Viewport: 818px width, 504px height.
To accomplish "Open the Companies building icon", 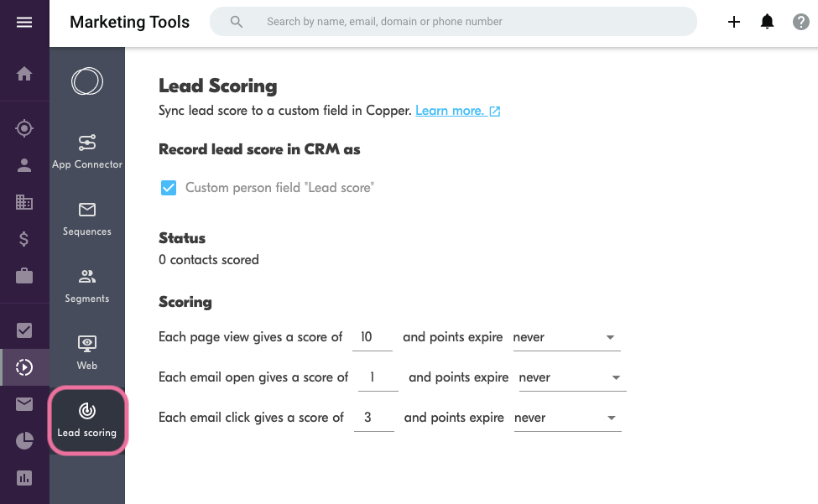I will pyautogui.click(x=24, y=202).
